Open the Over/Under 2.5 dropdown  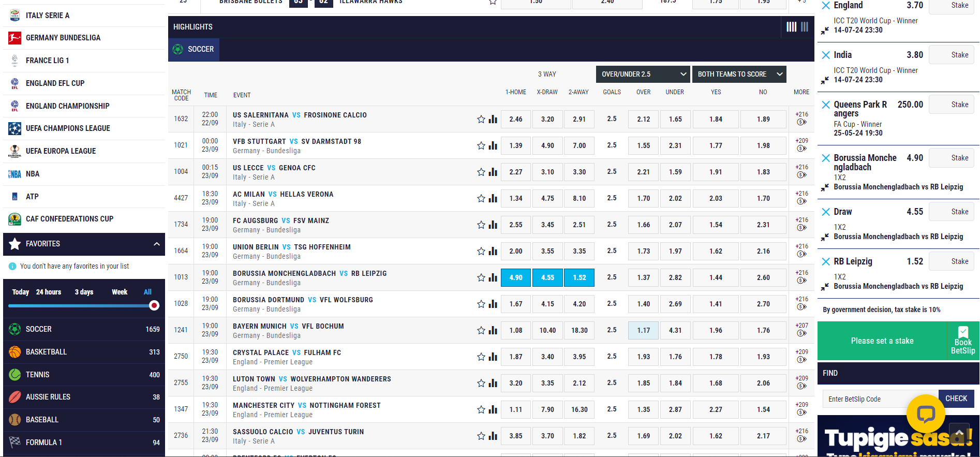click(643, 74)
